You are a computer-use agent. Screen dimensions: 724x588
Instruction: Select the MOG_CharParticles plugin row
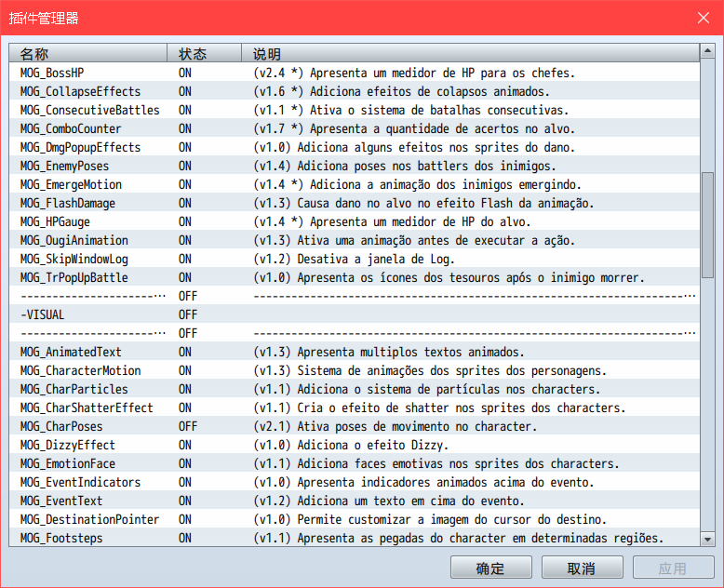(x=355, y=389)
